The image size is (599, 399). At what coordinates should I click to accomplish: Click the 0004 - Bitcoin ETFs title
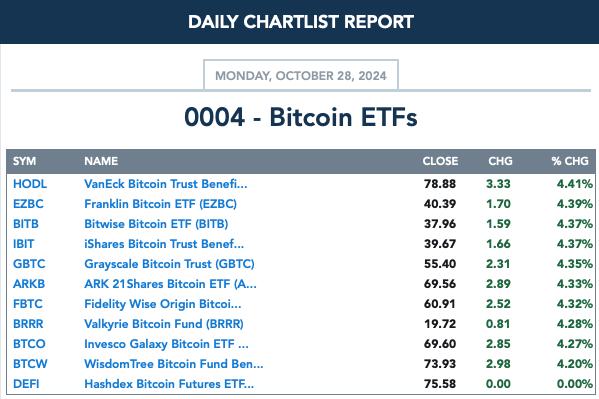point(301,117)
